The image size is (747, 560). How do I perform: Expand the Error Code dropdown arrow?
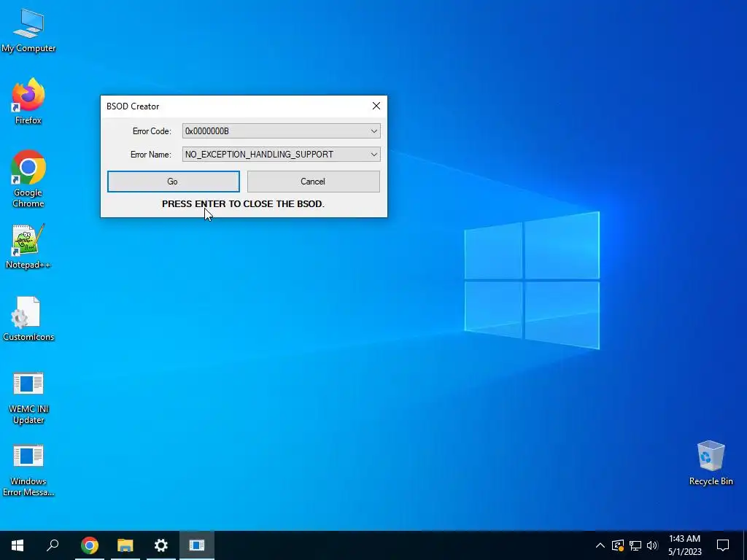click(x=374, y=131)
